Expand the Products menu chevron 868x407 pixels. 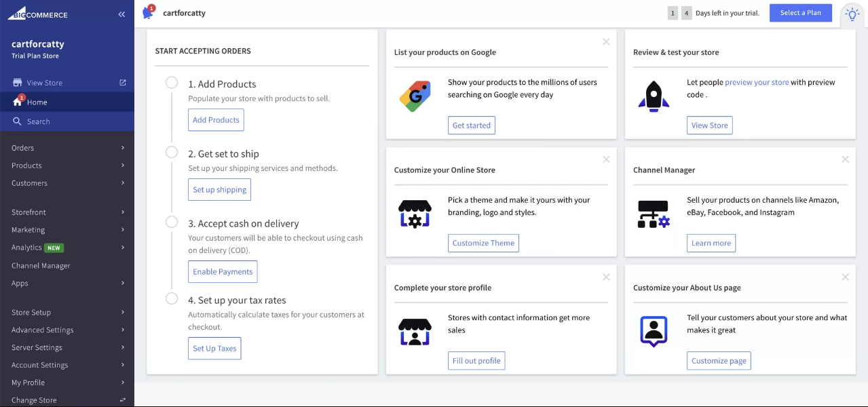click(123, 166)
